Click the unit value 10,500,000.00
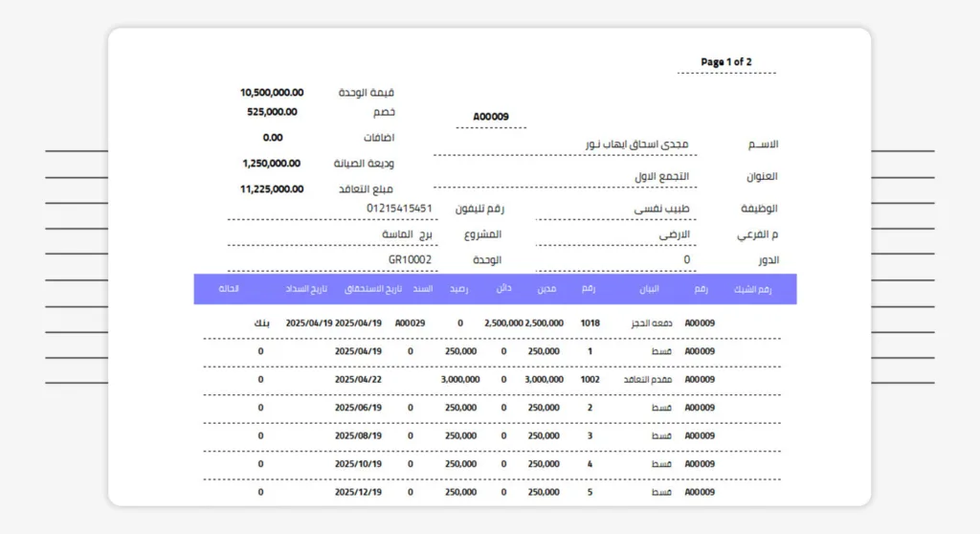The height and width of the screenshot is (534, 980). point(272,93)
